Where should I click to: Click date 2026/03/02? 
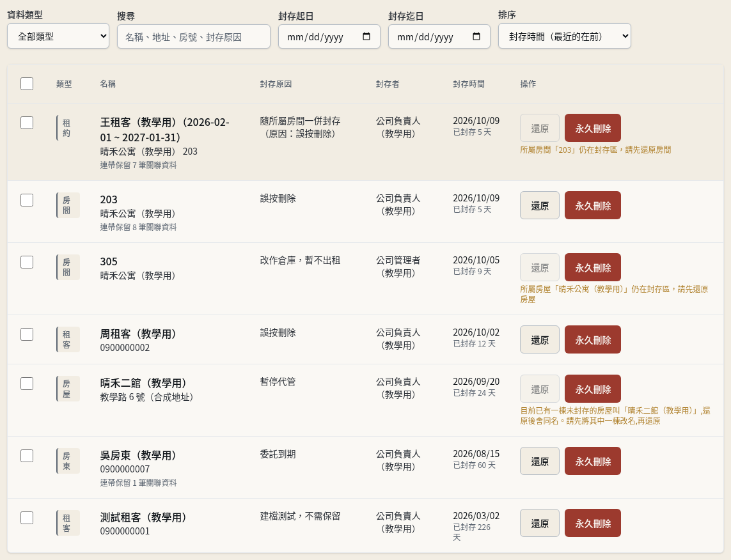coord(476,516)
